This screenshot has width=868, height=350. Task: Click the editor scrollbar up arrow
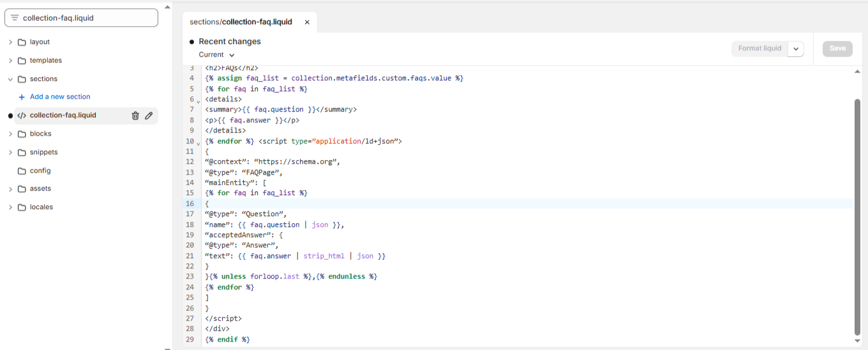[857, 71]
